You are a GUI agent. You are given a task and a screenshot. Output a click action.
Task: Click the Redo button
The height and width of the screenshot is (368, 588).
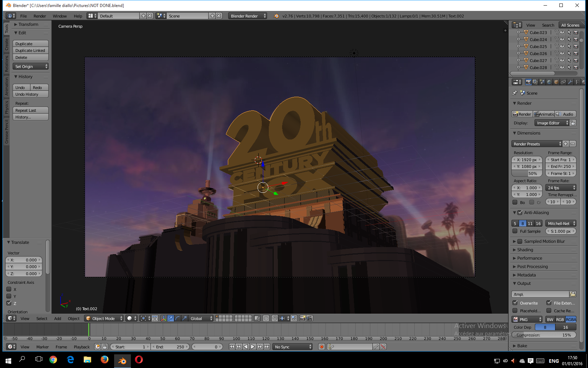[39, 87]
